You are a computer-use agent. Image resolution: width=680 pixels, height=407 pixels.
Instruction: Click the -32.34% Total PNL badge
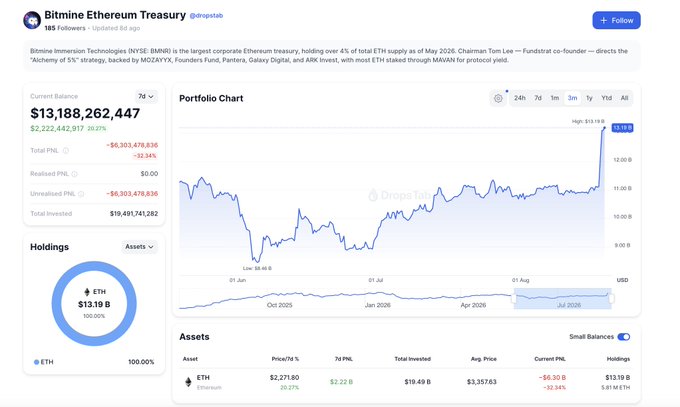click(x=145, y=156)
